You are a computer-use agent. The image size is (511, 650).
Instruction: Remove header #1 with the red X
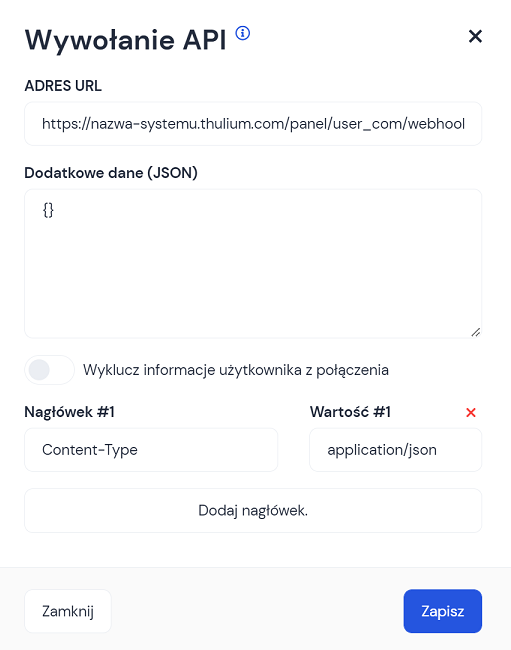471,412
